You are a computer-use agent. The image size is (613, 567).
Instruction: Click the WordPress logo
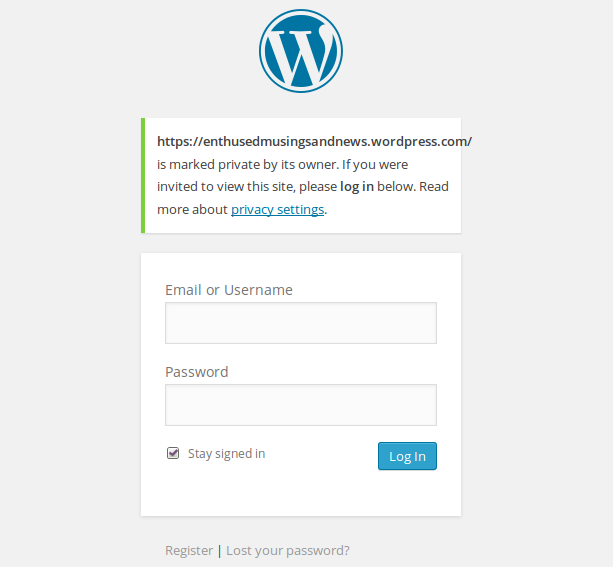click(300, 53)
